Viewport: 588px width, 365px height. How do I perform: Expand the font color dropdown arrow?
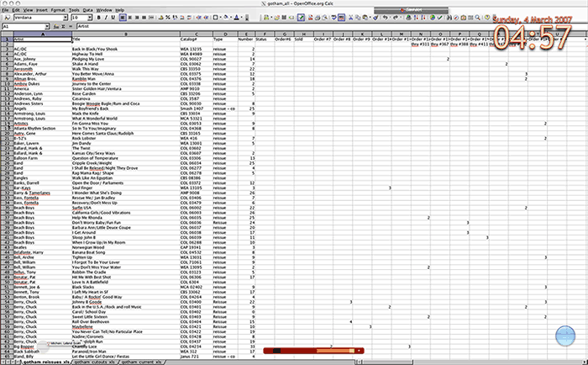[x=242, y=18]
